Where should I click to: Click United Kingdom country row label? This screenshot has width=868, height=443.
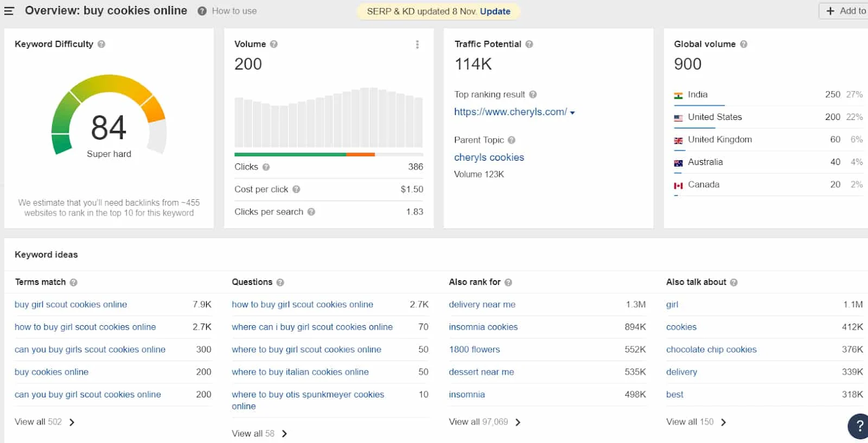[720, 140]
